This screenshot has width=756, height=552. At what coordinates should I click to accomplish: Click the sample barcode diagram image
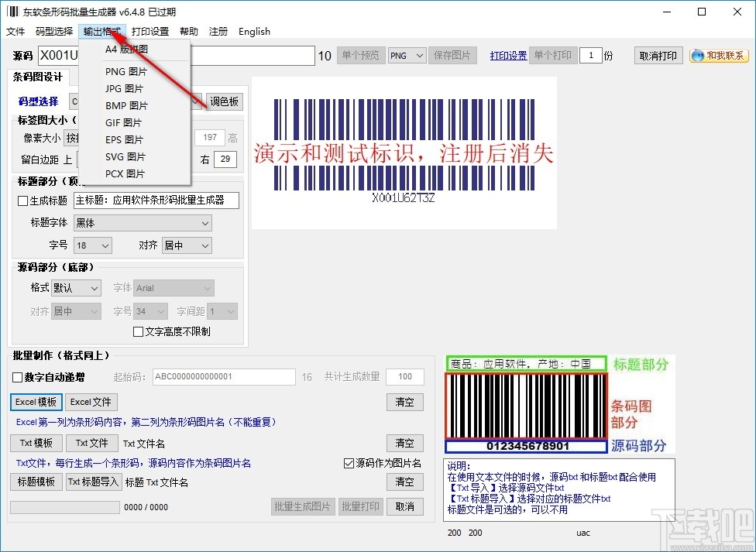[x=559, y=405]
